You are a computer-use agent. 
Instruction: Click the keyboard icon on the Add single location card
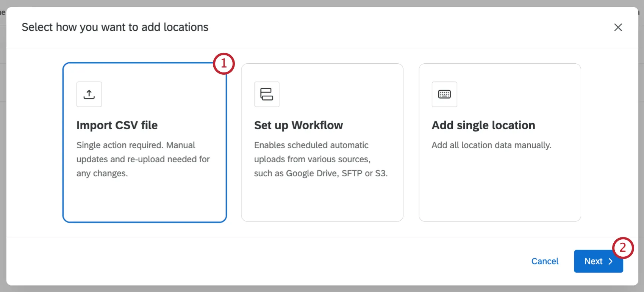[444, 94]
